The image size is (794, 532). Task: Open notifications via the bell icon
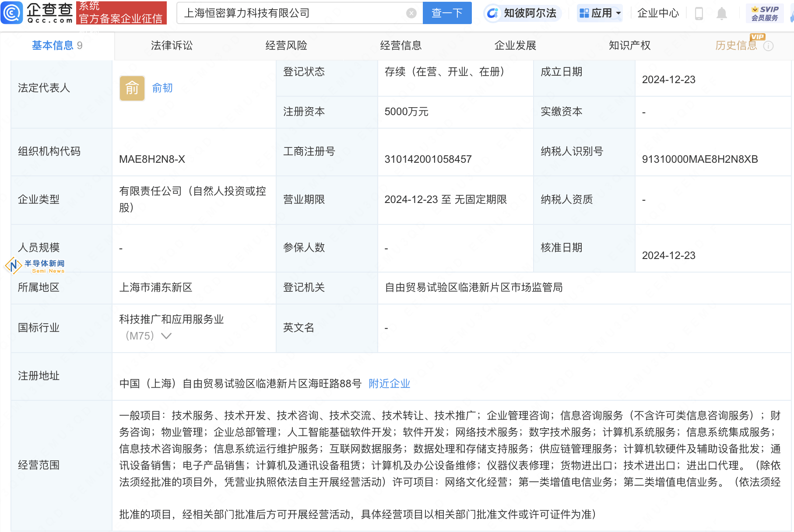[x=721, y=14]
